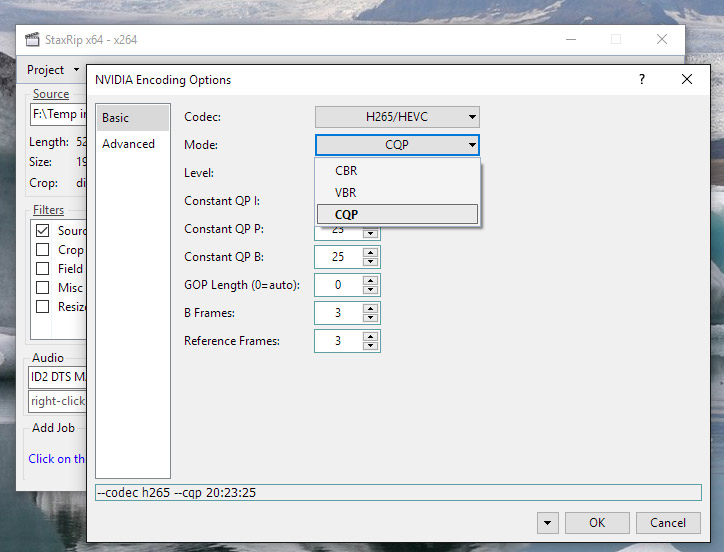Click the StaxRip clapperboard icon in title bar
Image resolution: width=724 pixels, height=552 pixels.
(x=32, y=39)
